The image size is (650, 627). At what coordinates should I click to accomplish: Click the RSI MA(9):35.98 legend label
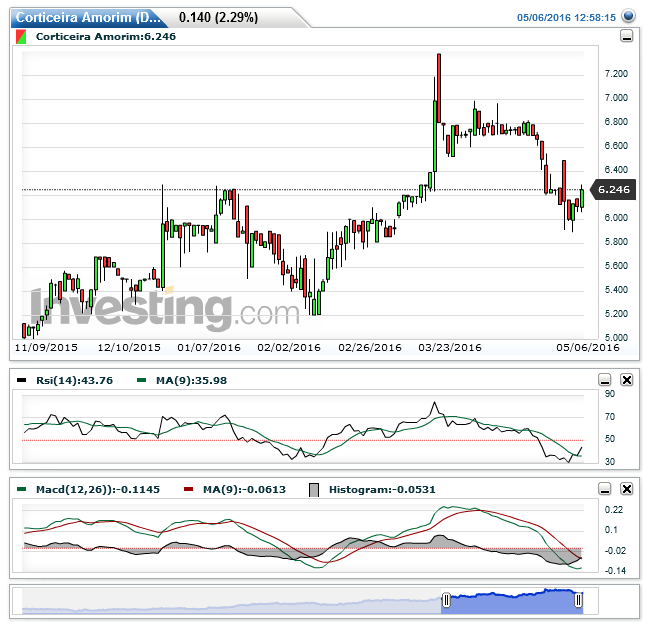coord(192,380)
